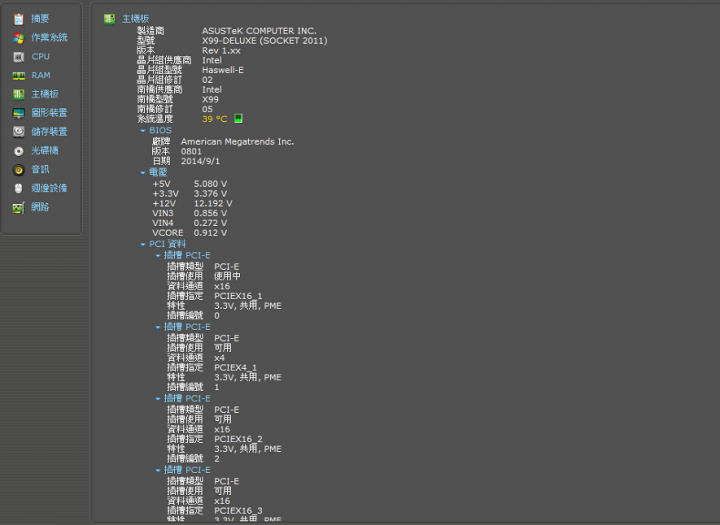This screenshot has height=525, width=720.
Task: Select 主機板 in the sidebar
Action: coord(45,94)
